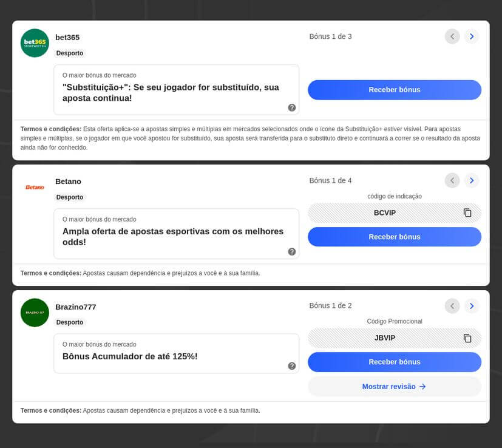Go back to previous Brazino777 bonus
Viewport: 502px width, 448px height.
452,306
